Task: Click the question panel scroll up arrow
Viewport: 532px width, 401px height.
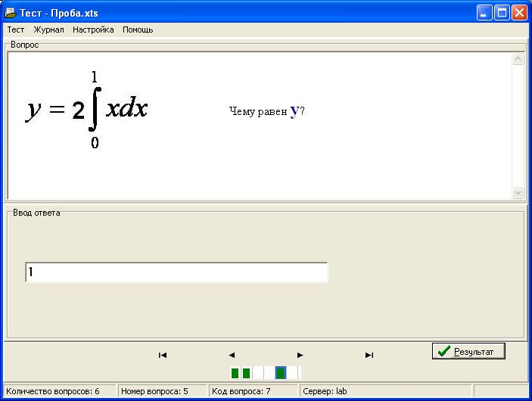Action: tap(518, 59)
